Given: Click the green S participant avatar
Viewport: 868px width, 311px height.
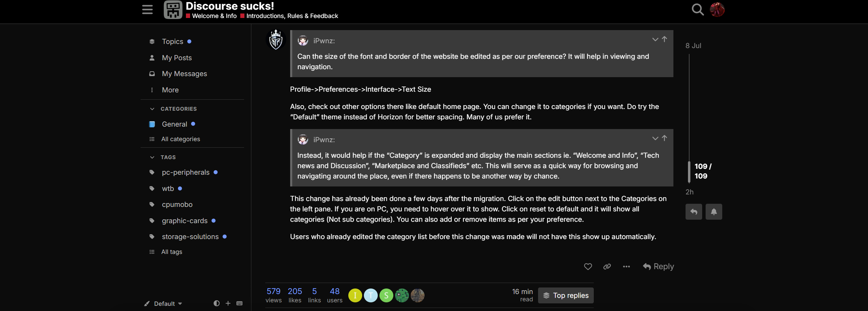Looking at the screenshot, I should point(386,295).
